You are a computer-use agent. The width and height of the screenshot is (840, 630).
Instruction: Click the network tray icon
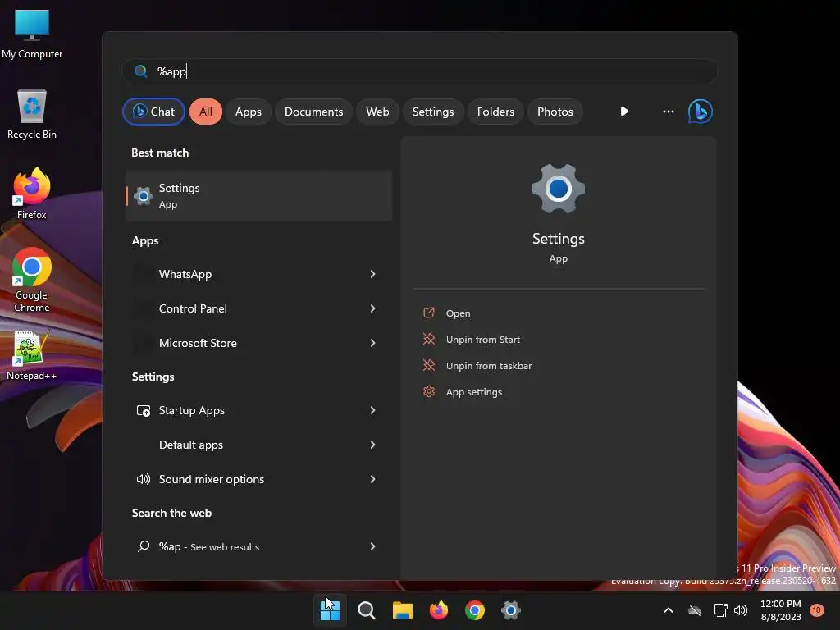(720, 610)
